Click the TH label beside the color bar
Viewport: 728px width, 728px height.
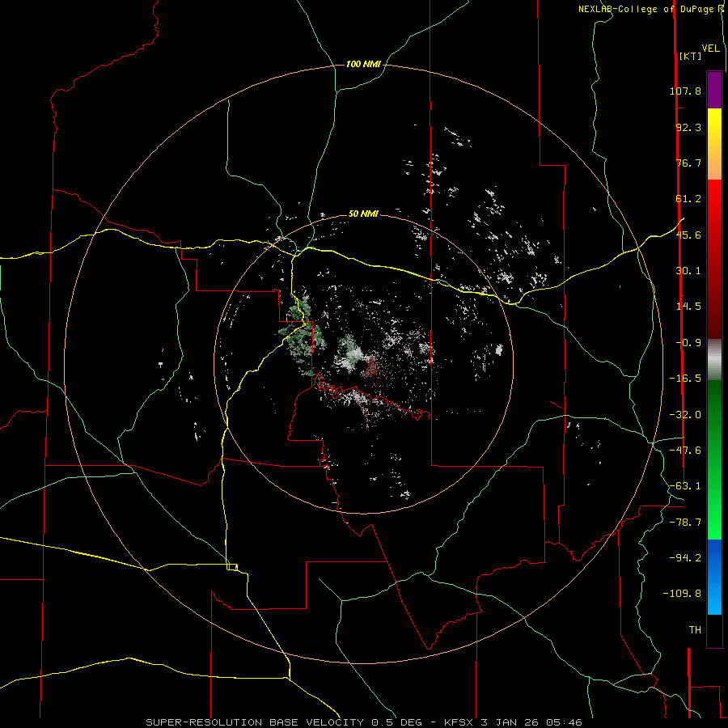695,630
